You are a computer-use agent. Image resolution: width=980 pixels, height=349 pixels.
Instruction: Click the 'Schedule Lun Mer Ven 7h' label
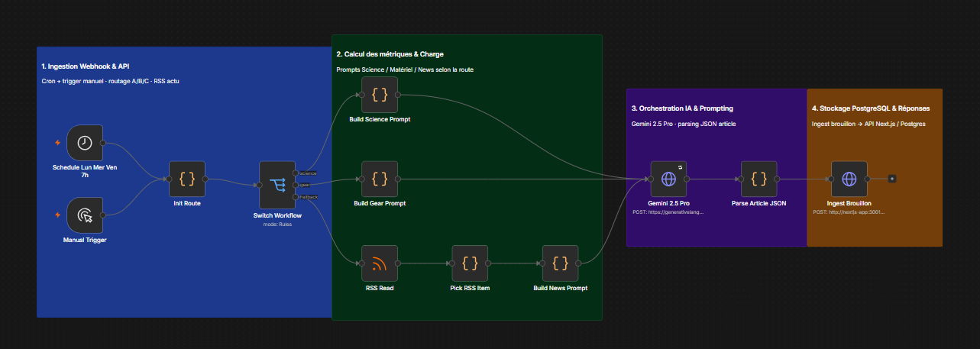point(85,171)
